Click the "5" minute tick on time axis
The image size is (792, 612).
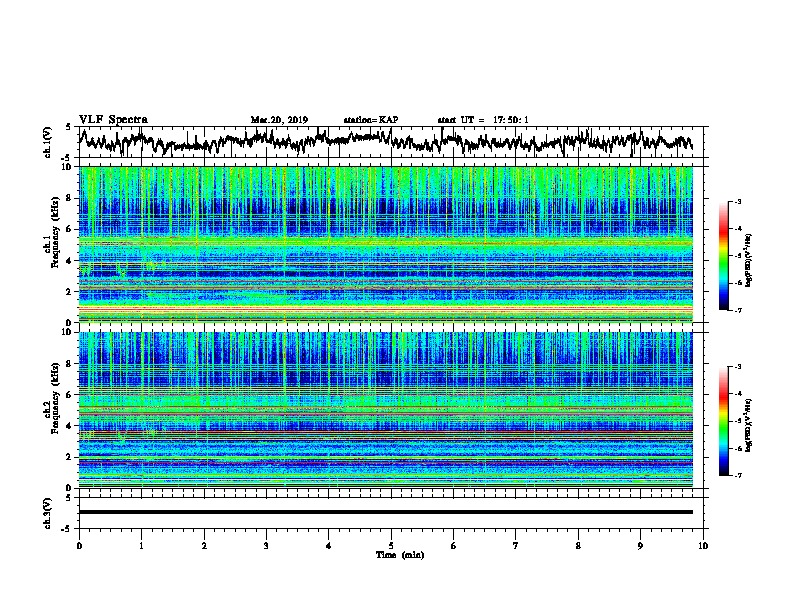tap(391, 546)
